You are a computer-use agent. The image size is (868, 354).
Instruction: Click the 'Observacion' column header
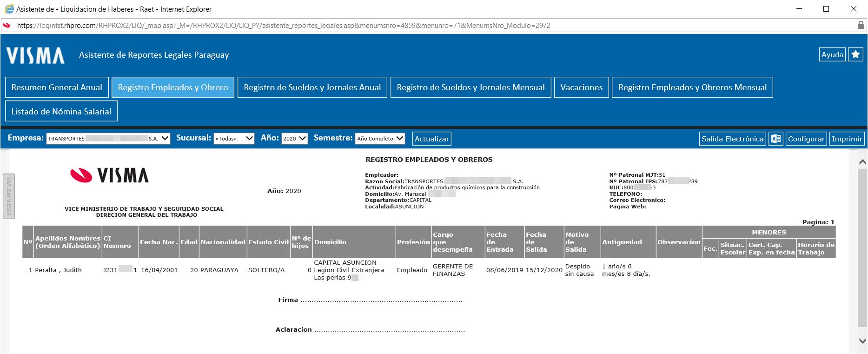679,242
